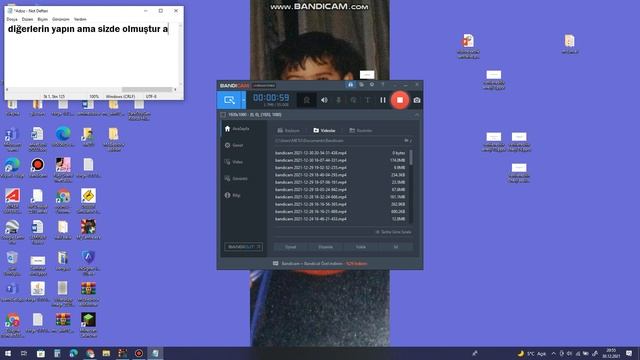The height and width of the screenshot is (360, 640).
Task: Select the Recycle Bin desktop icon
Action: pyautogui.click(x=12, y=262)
